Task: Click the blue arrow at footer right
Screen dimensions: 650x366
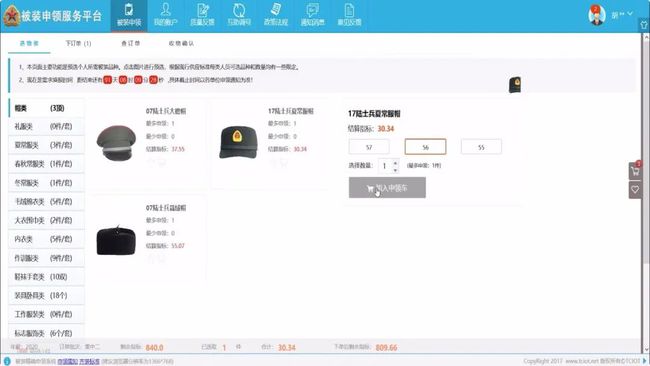Action: coord(645,361)
